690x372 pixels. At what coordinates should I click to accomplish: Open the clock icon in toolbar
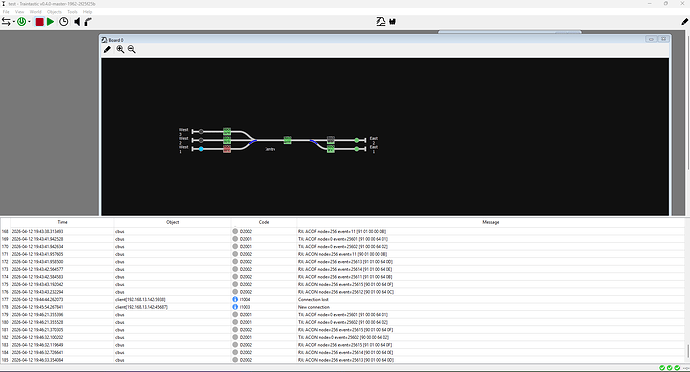coord(64,22)
